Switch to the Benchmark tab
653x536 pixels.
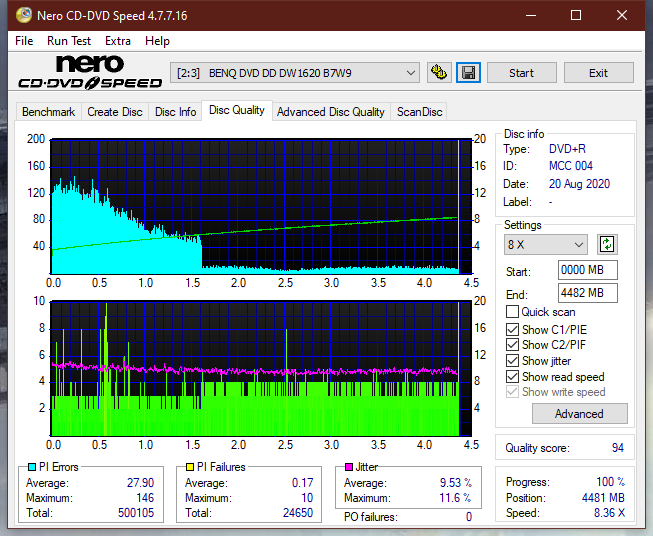point(49,112)
